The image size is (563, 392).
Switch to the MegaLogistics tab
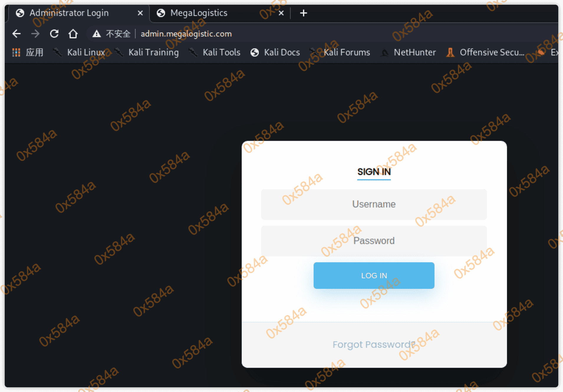point(199,13)
